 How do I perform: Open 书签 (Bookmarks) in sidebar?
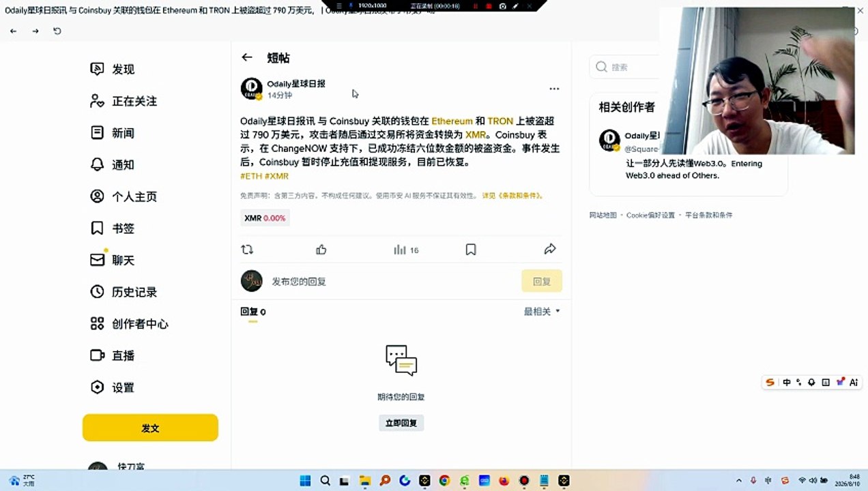coord(113,228)
